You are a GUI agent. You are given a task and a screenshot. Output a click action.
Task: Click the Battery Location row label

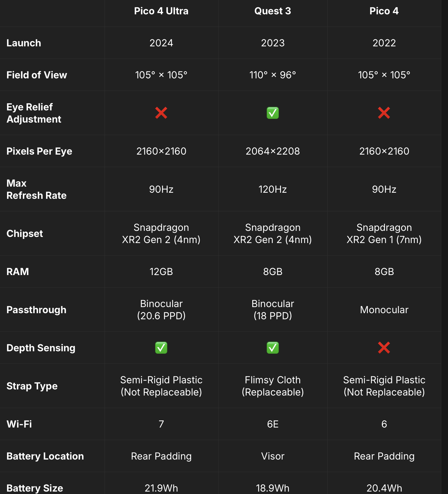pos(45,456)
